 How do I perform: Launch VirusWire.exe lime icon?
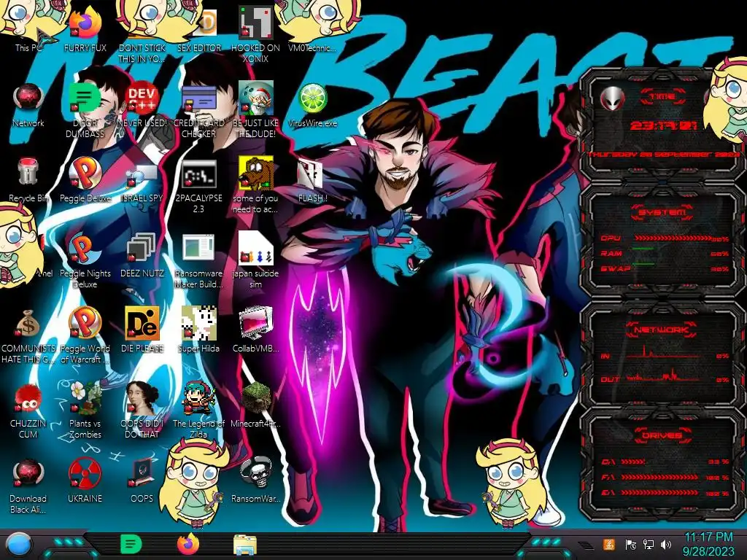312,105
